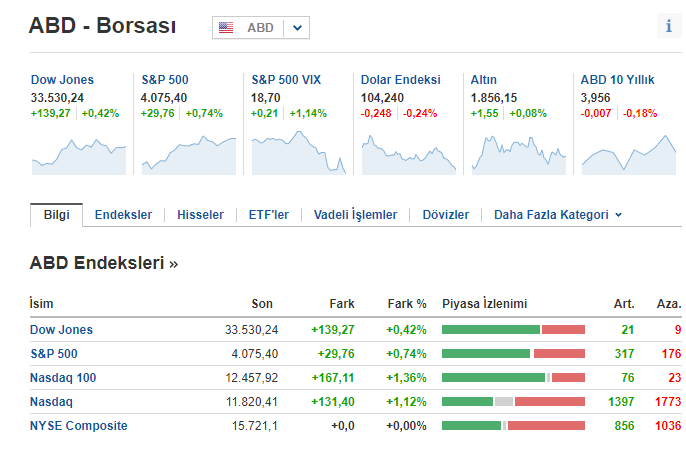
Task: Switch to the Hisseler tab
Action: pyautogui.click(x=200, y=215)
